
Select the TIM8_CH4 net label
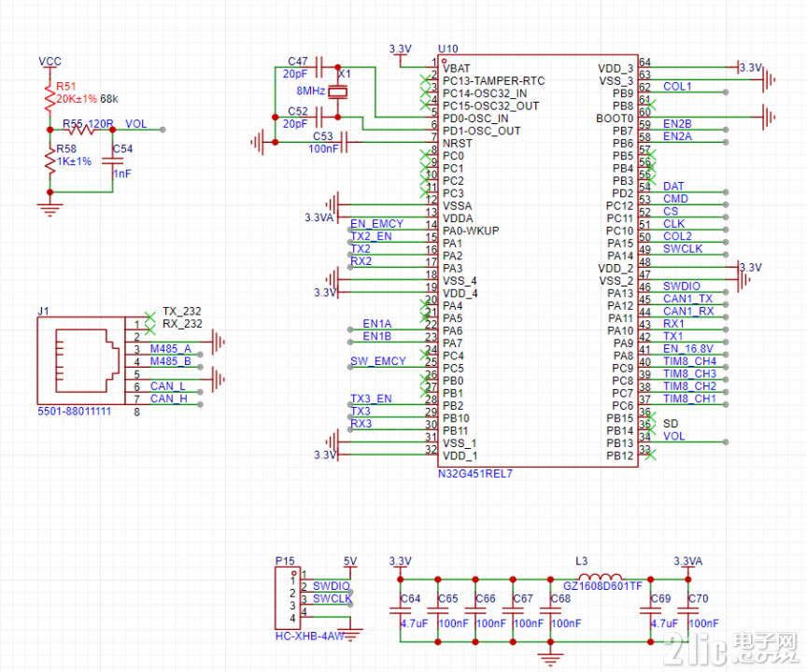[x=689, y=361]
